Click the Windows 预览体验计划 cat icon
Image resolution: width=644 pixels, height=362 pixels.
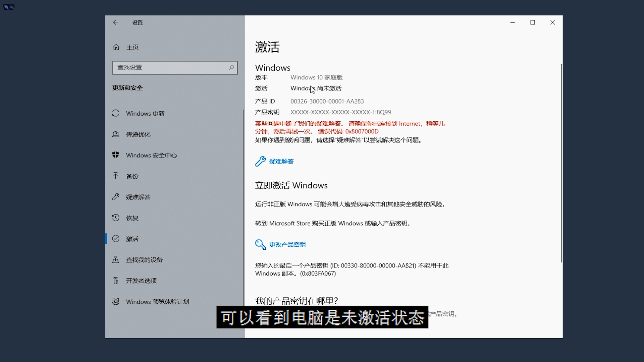pyautogui.click(x=116, y=301)
